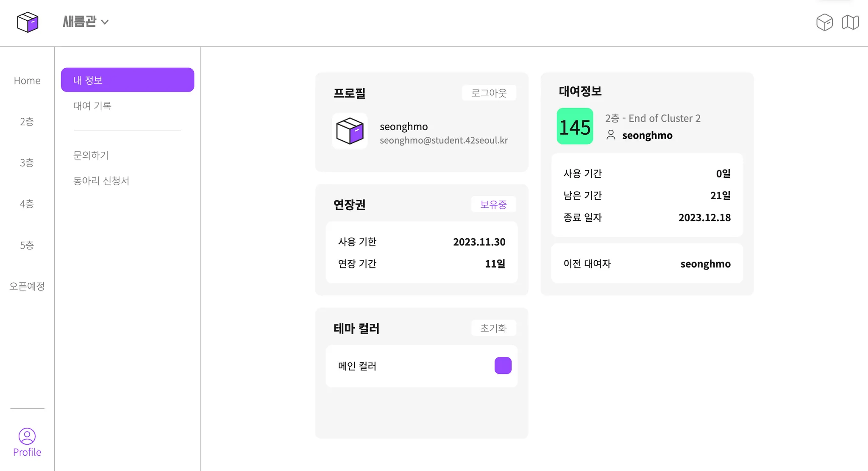Screen dimensions: 868x471
Task: Select the green 145 cabinet badge
Action: [575, 126]
